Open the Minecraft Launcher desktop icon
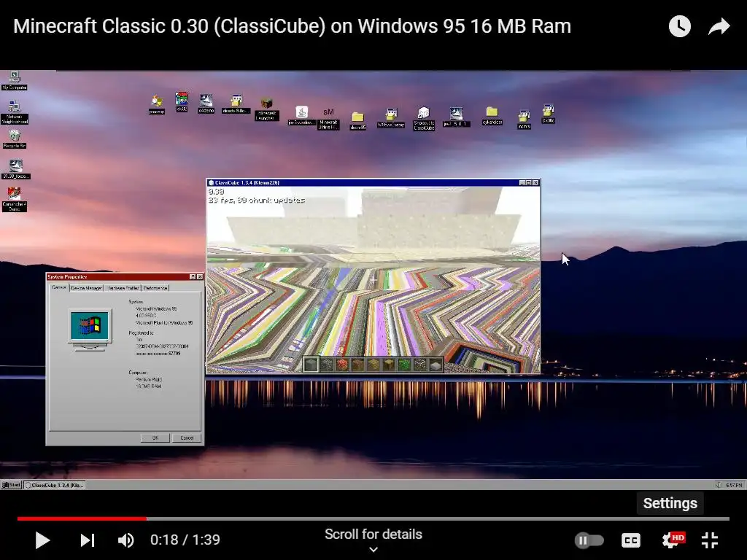This screenshot has width=747, height=560. (x=267, y=109)
